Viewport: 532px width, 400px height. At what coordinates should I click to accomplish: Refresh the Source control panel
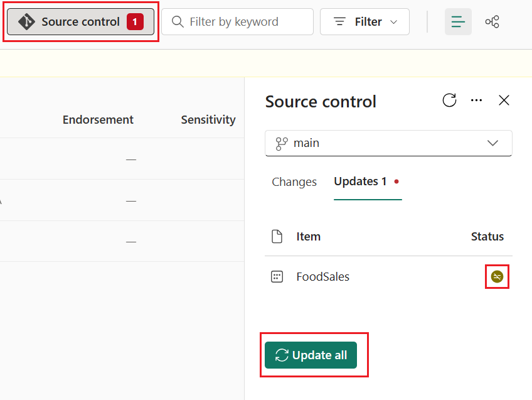point(449,100)
